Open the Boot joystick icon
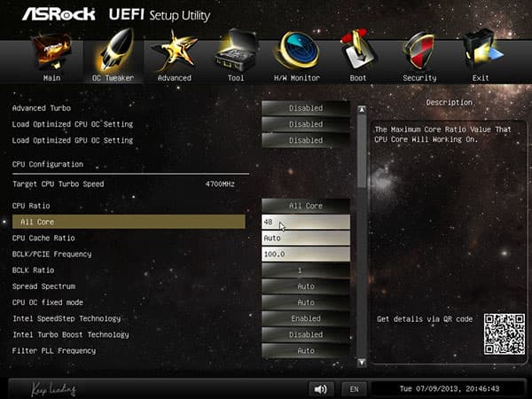The width and height of the screenshot is (532, 399). 358,51
